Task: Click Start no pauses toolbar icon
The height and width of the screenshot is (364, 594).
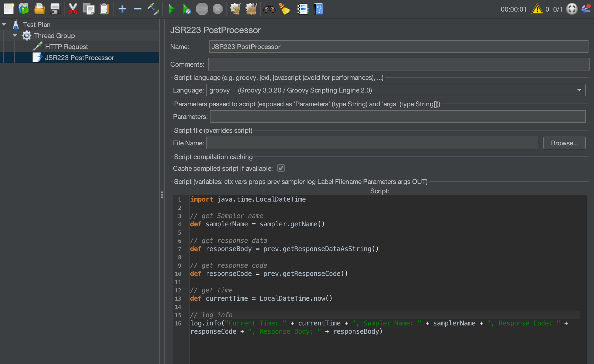Action: tap(187, 9)
